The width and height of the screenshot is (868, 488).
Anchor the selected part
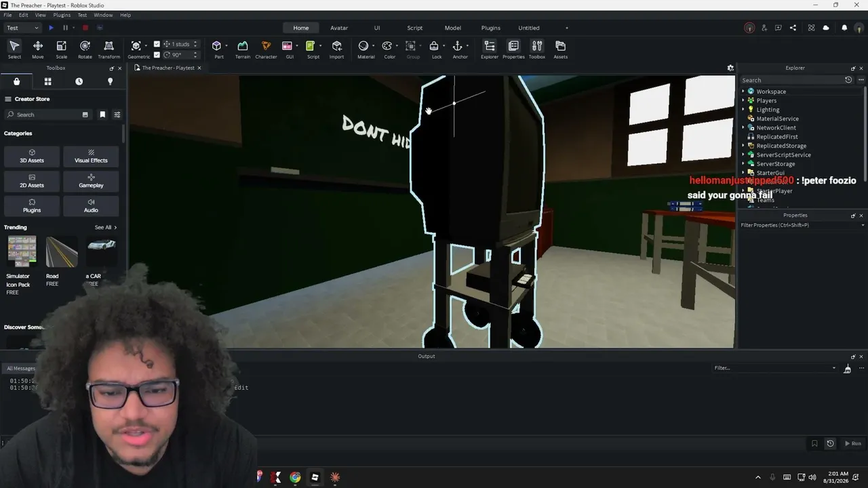tap(459, 49)
